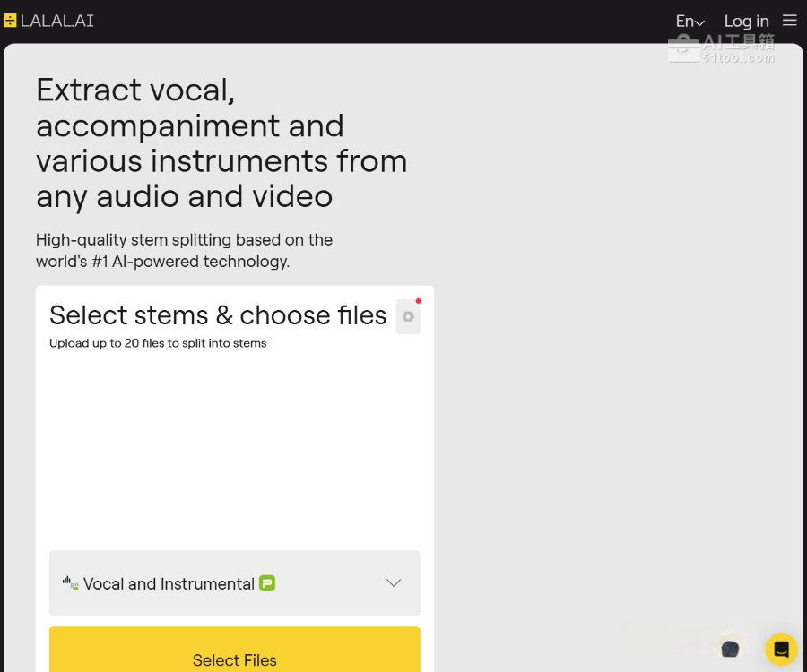The width and height of the screenshot is (807, 672).
Task: Click Log in in the top bar
Action: tap(746, 22)
